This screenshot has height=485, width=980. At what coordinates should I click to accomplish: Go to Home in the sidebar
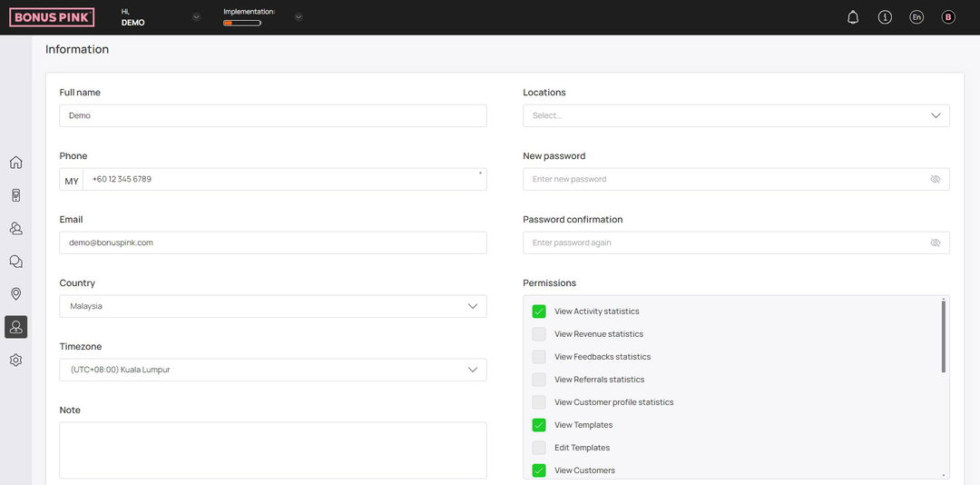(x=16, y=163)
